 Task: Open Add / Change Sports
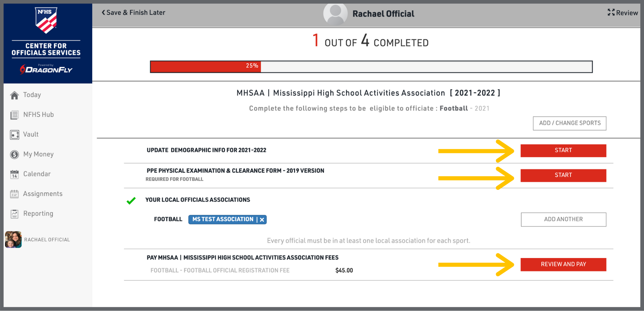point(569,123)
